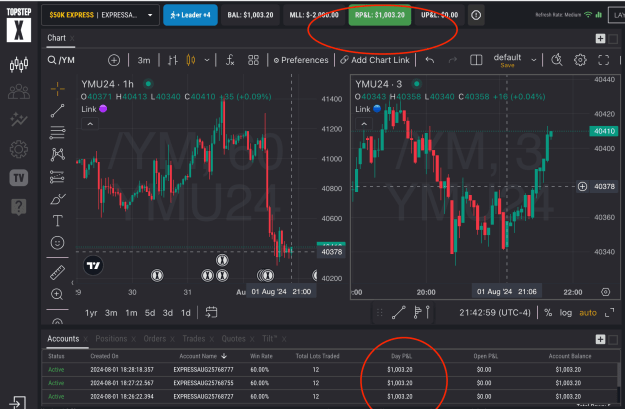This screenshot has width=625, height=409.
Task: Select the crosshair cursor drawing tool
Action: click(57, 89)
